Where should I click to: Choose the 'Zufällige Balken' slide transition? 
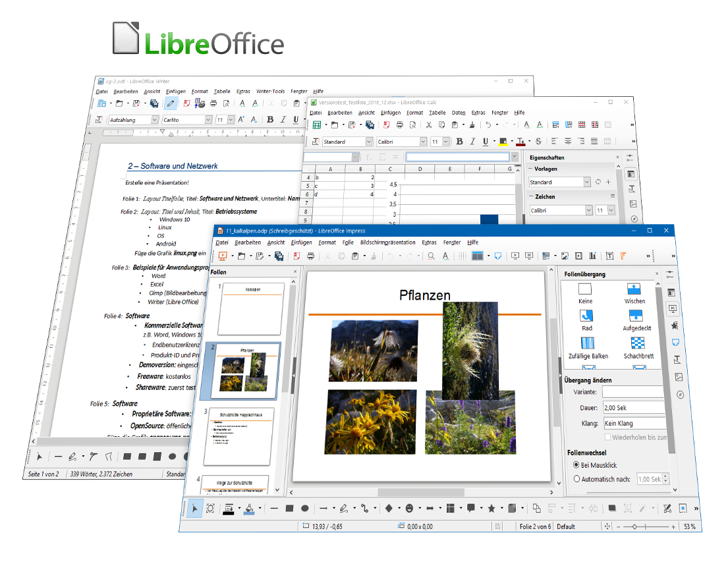tap(588, 348)
